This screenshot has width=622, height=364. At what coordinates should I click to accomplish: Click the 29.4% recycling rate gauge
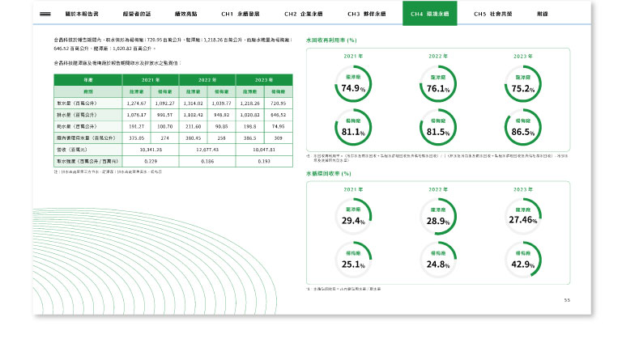click(x=353, y=218)
